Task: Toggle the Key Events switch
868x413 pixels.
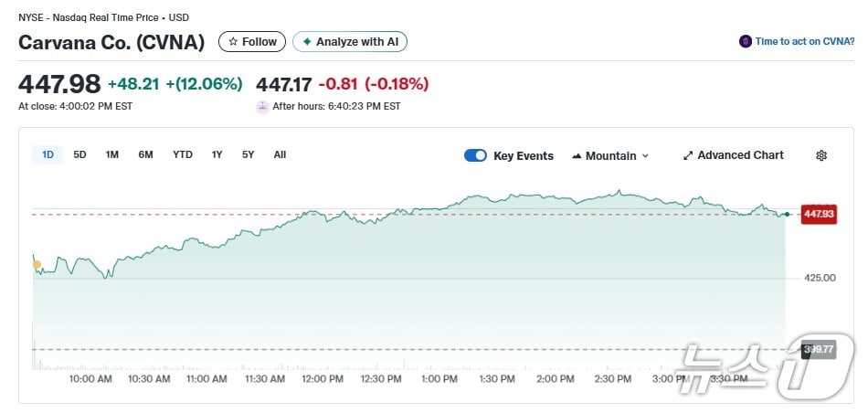Action: pyautogui.click(x=475, y=155)
